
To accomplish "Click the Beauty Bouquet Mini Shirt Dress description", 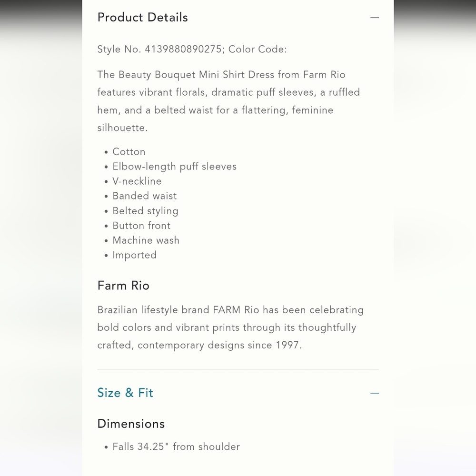I will pos(228,101).
